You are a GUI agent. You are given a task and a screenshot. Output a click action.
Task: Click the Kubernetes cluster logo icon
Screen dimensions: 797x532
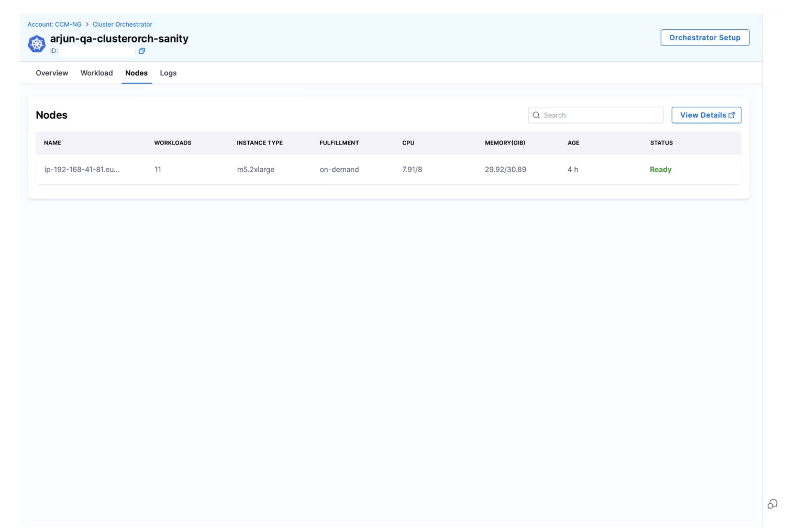click(x=37, y=43)
